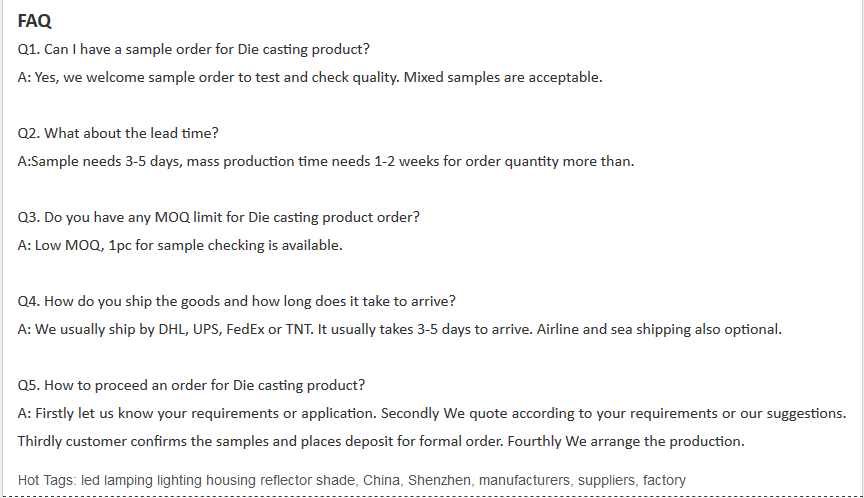Screen dimensions: 864x498
Task: Click question Q1 about sample order
Action: coord(193,50)
